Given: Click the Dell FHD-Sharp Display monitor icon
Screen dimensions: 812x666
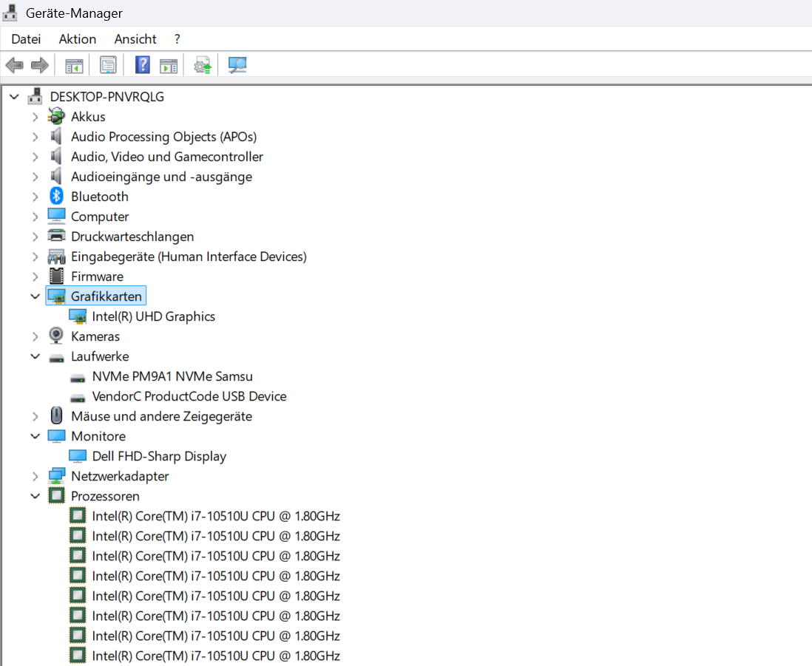Looking at the screenshot, I should 78,456.
